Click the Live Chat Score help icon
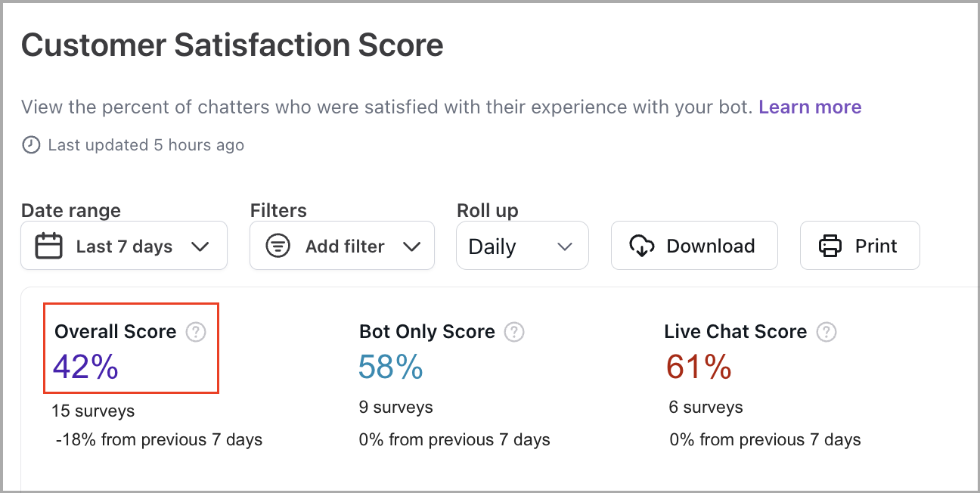This screenshot has height=493, width=980. [x=826, y=332]
